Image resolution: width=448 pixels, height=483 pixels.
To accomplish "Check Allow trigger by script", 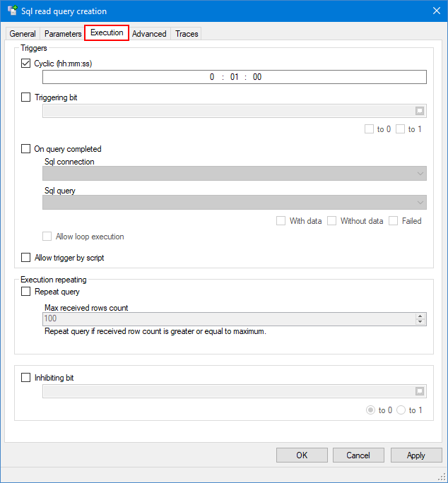I will [26, 258].
